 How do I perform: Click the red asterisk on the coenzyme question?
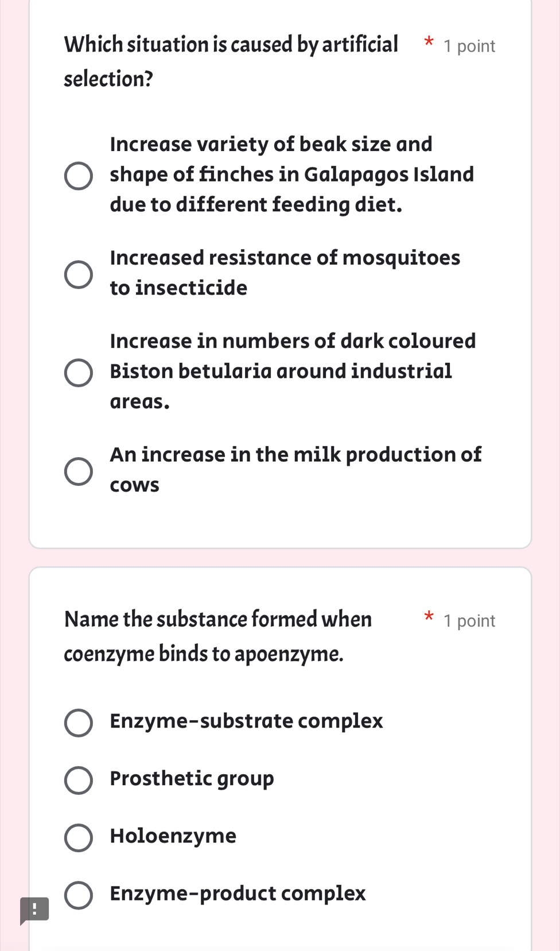coord(429,618)
